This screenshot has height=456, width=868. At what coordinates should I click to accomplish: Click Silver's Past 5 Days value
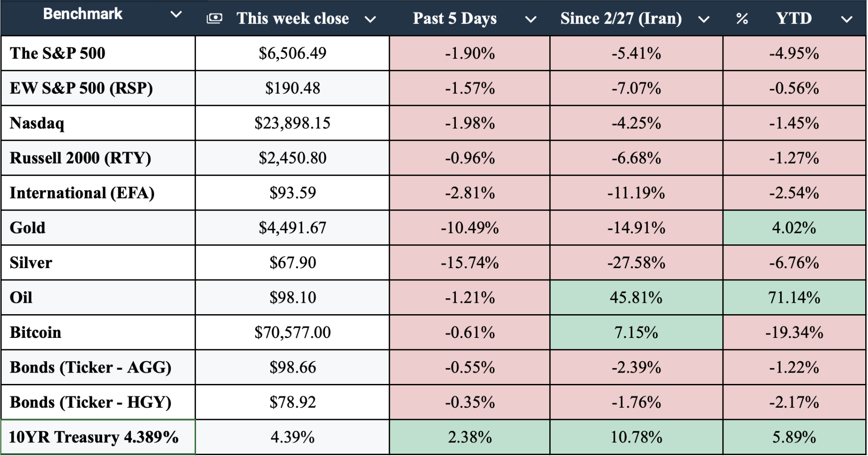tap(470, 263)
